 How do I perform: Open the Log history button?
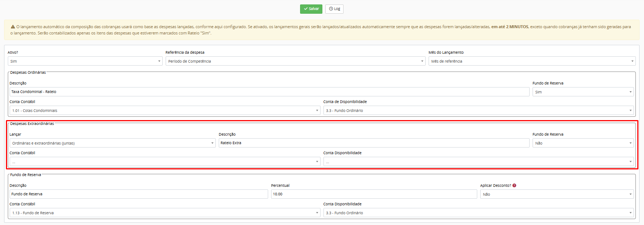pyautogui.click(x=334, y=9)
